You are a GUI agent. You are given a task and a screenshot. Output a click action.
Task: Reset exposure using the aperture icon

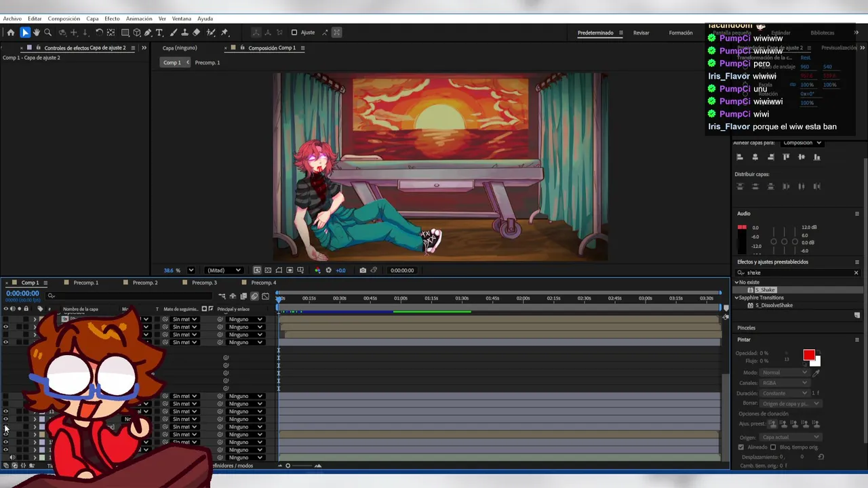(x=329, y=270)
